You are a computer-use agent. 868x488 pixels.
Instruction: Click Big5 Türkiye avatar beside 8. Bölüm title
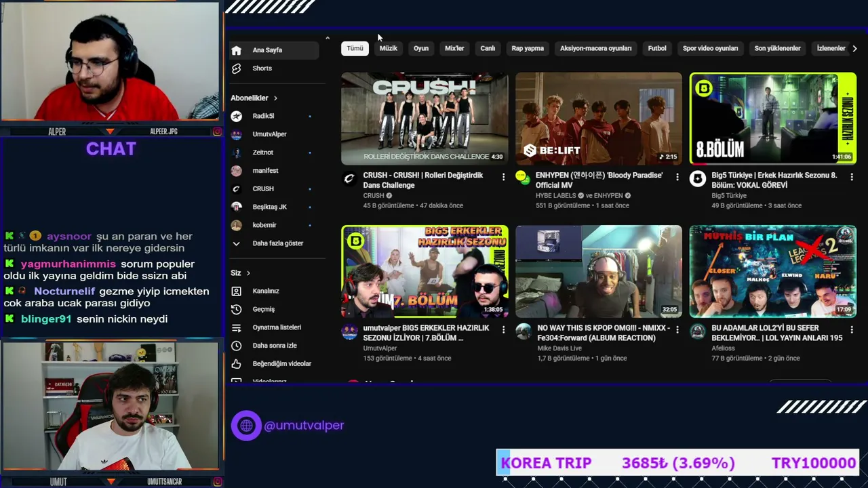pyautogui.click(x=697, y=178)
